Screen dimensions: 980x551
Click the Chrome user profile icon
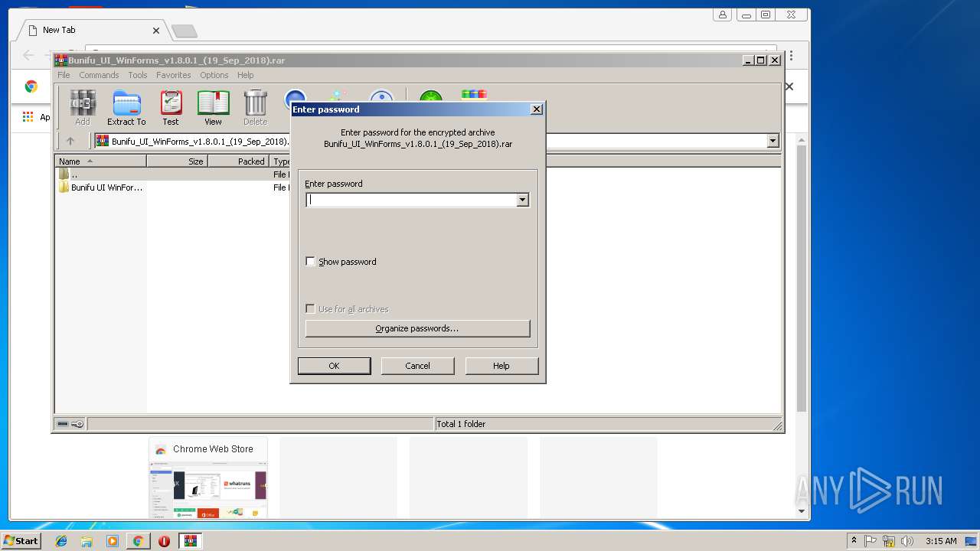coord(722,15)
